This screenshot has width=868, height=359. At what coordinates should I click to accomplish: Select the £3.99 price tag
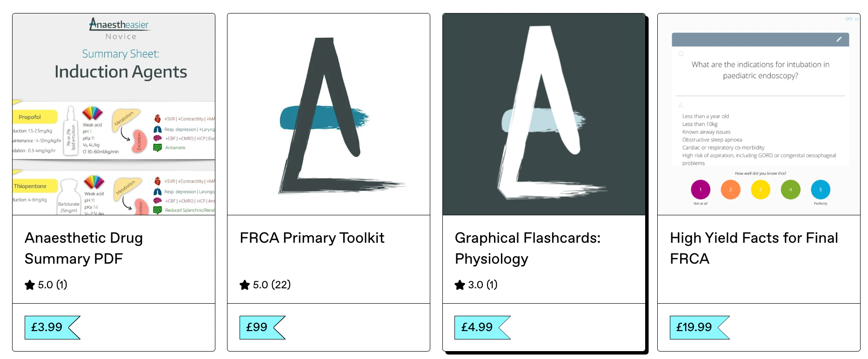tap(52, 327)
